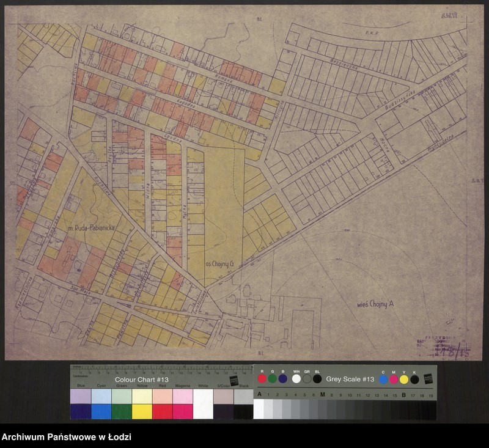Click the red R circle on Grey Scale
This screenshot has width=489, height=448.
[x=262, y=379]
